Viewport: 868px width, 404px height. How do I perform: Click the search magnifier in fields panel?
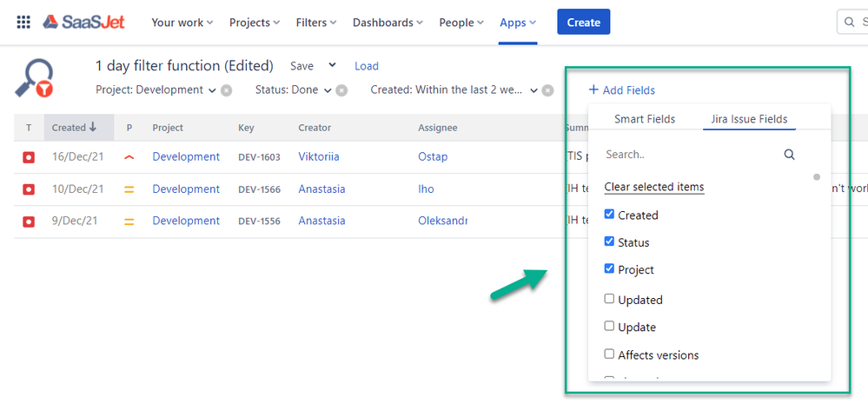790,155
